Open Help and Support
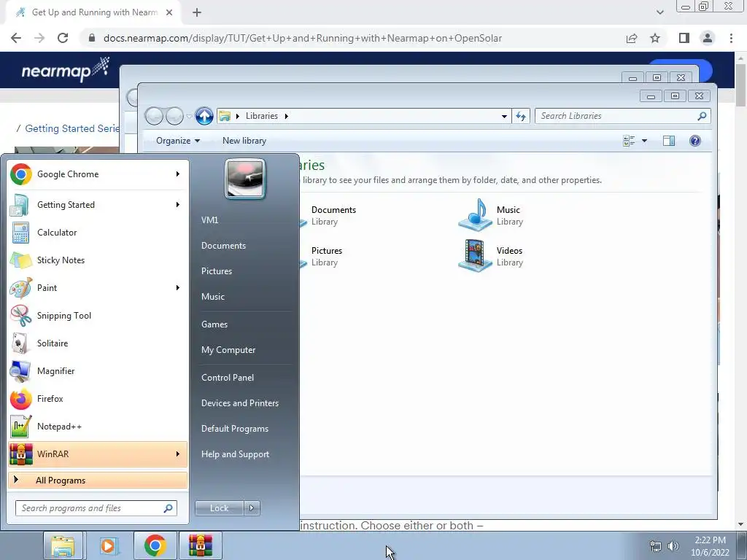The height and width of the screenshot is (560, 747). (236, 454)
